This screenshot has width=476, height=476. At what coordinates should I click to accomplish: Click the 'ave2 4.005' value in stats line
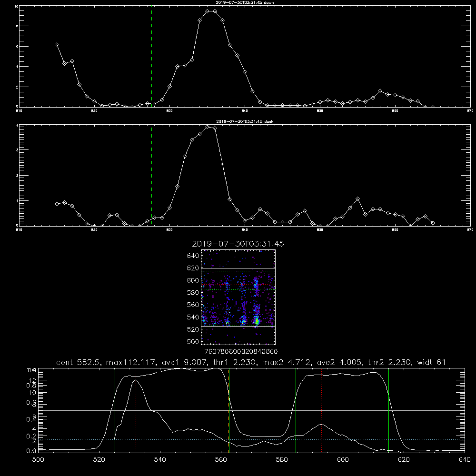pos(339,362)
